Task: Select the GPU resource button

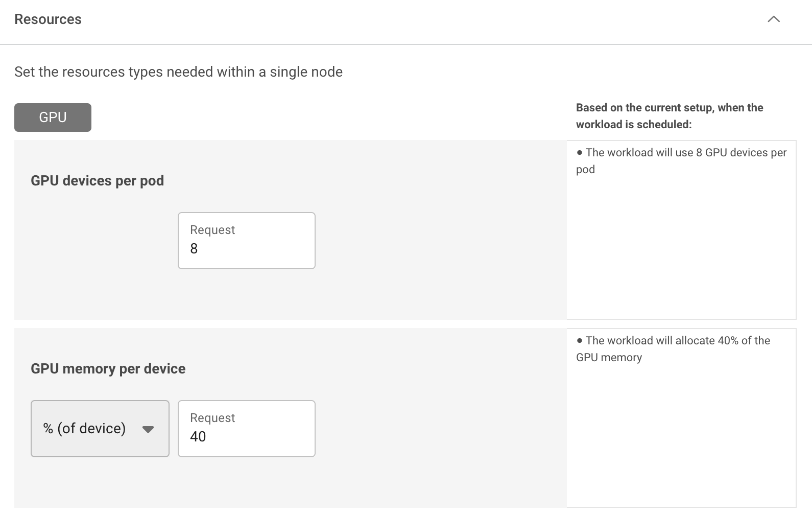Action: pos(53,118)
